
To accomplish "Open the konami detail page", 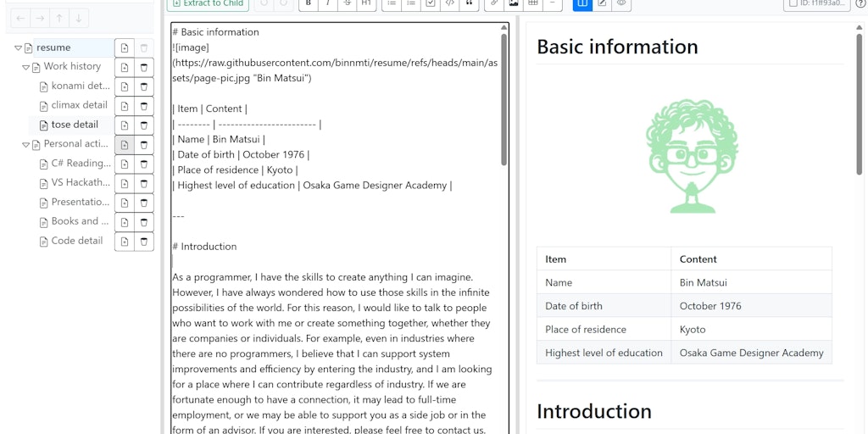I will [x=81, y=86].
